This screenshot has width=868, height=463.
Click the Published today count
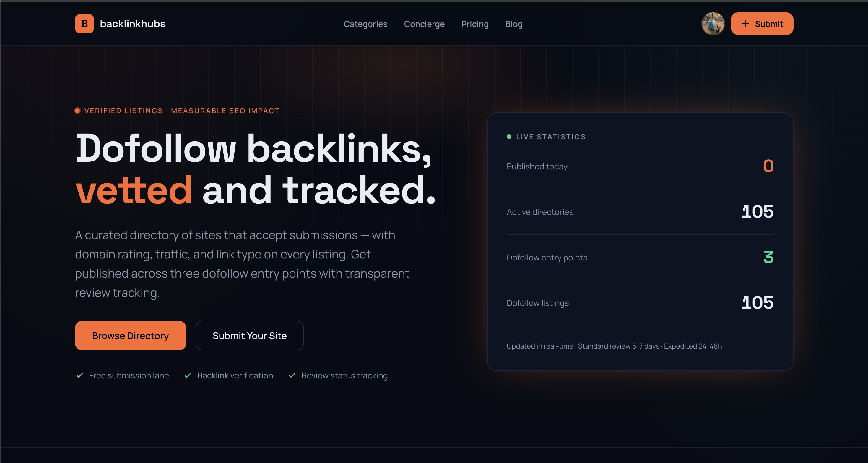pos(768,166)
